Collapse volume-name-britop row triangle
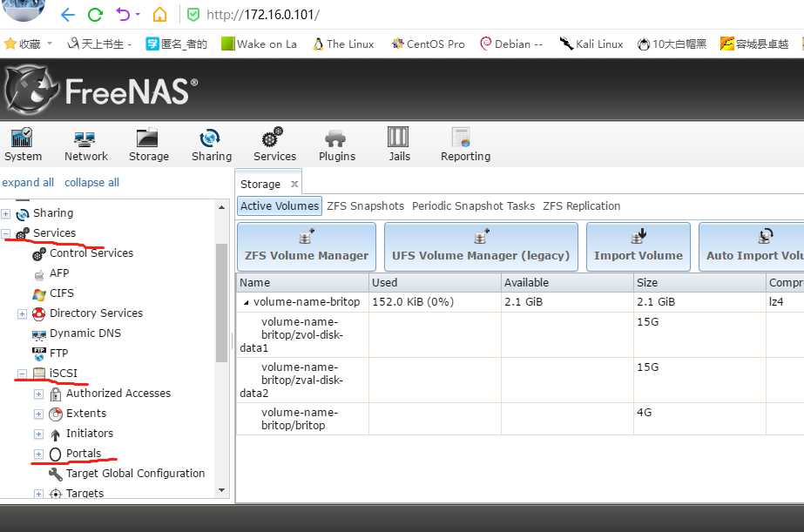The height and width of the screenshot is (532, 804). click(x=247, y=302)
